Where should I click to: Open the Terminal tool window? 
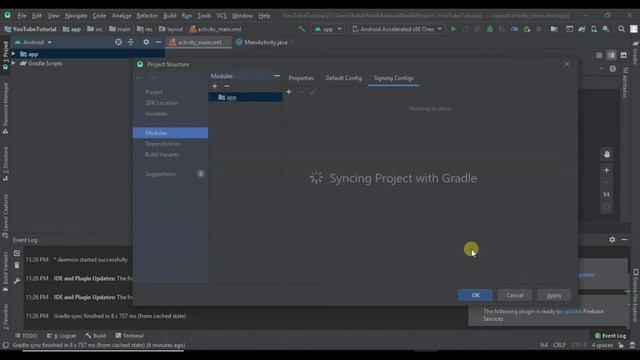[129, 336]
